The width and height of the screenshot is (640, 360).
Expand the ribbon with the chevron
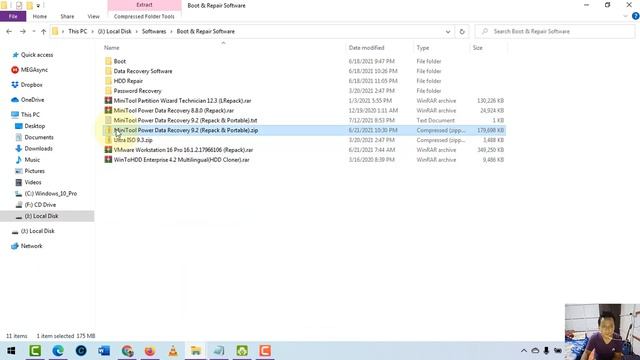[x=625, y=16]
